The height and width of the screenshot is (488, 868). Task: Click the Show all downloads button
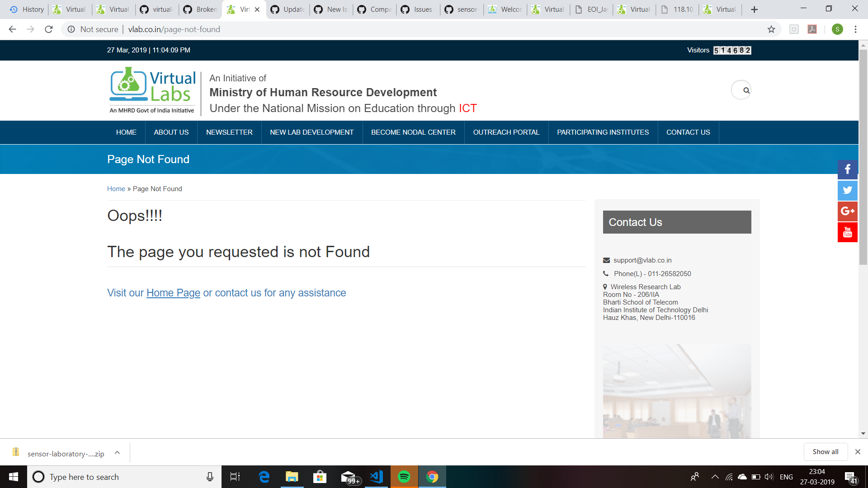pos(826,451)
